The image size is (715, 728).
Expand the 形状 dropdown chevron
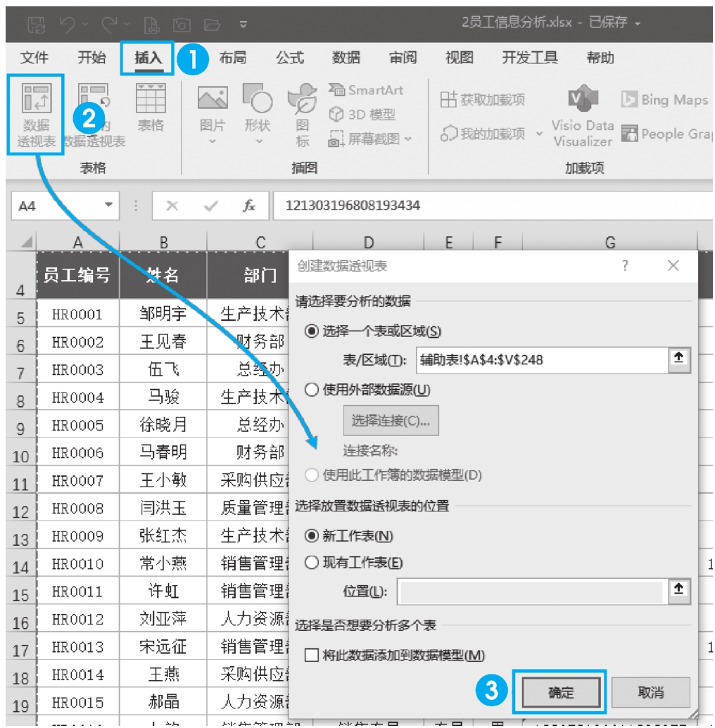259,141
